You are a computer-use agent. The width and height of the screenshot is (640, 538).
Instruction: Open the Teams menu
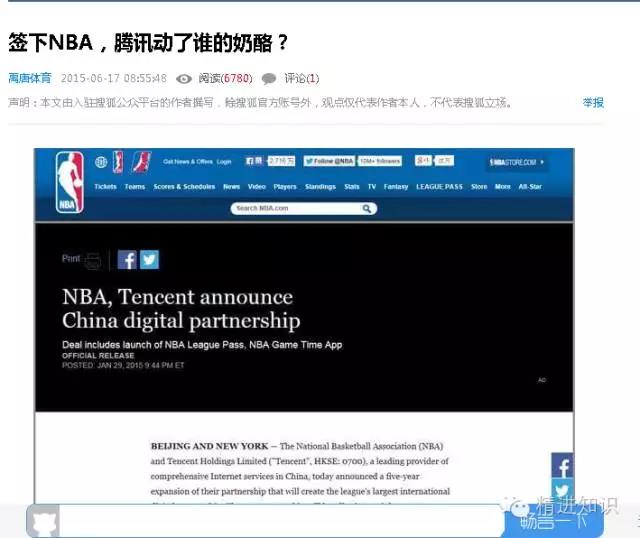click(135, 187)
